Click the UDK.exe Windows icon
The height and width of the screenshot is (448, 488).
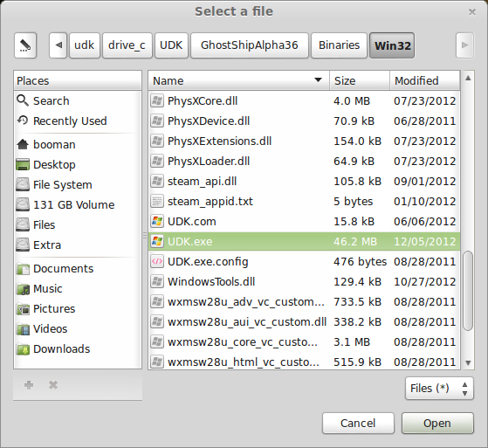pyautogui.click(x=157, y=241)
